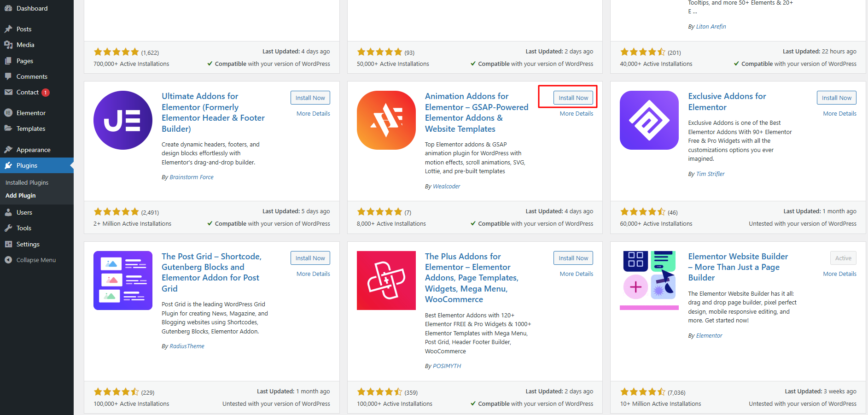
Task: Click the Elementor Website Builder logo
Action: point(649,281)
